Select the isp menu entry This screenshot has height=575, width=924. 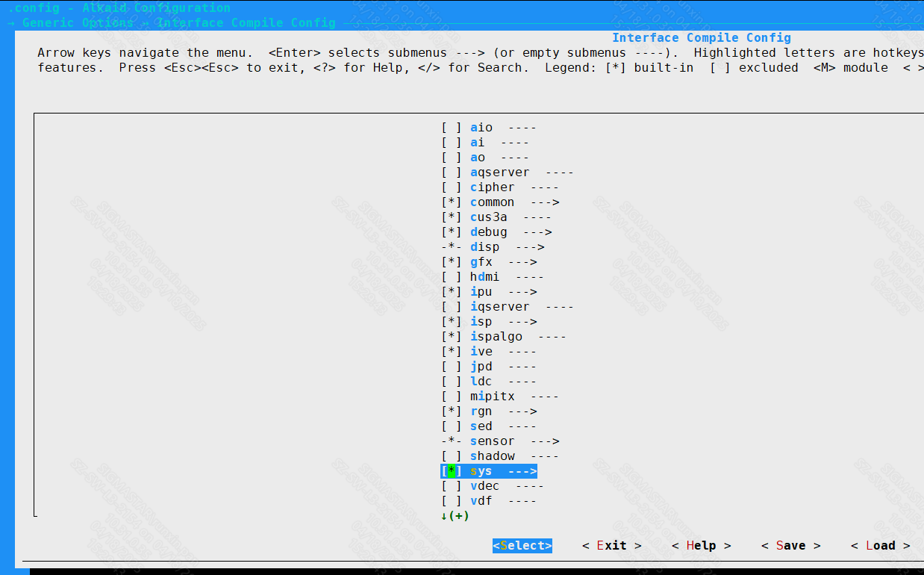coord(481,322)
